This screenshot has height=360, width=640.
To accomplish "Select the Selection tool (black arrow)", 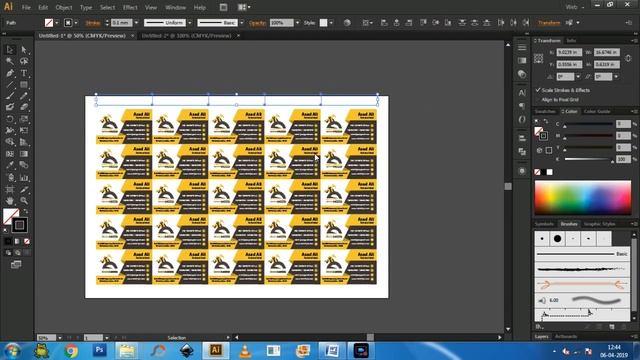I will click(10, 49).
